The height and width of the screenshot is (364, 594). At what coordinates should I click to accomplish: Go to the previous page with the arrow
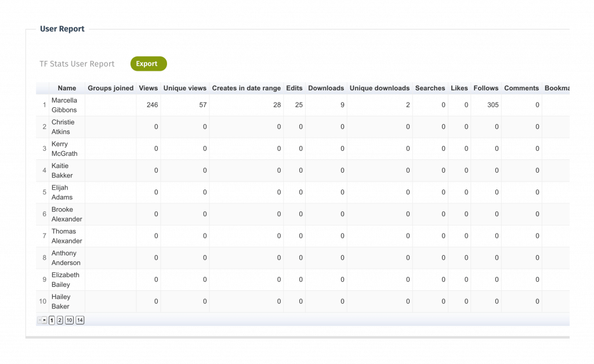[x=39, y=320]
